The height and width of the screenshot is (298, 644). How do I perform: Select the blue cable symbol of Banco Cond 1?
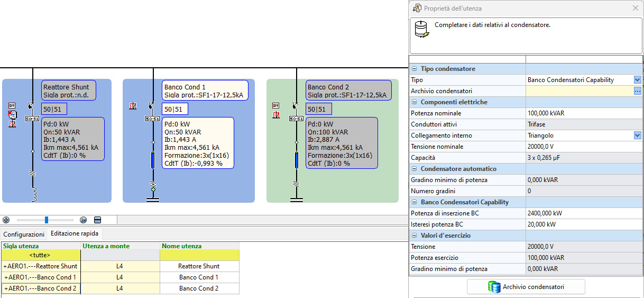coord(153,160)
